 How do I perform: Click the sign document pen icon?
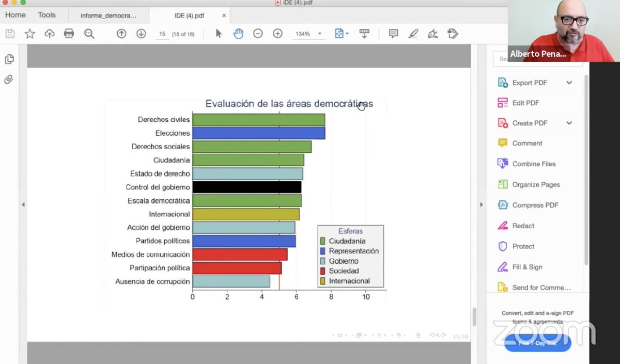point(433,34)
